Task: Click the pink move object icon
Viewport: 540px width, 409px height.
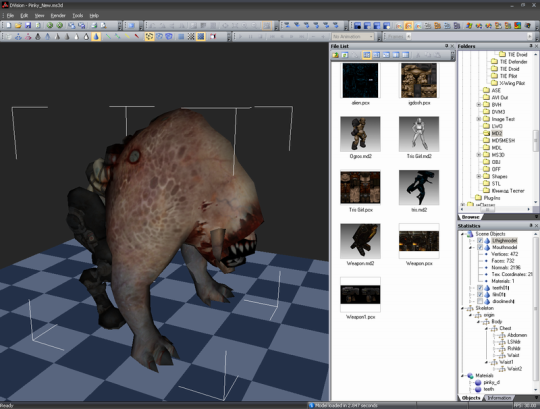Action: (28, 36)
